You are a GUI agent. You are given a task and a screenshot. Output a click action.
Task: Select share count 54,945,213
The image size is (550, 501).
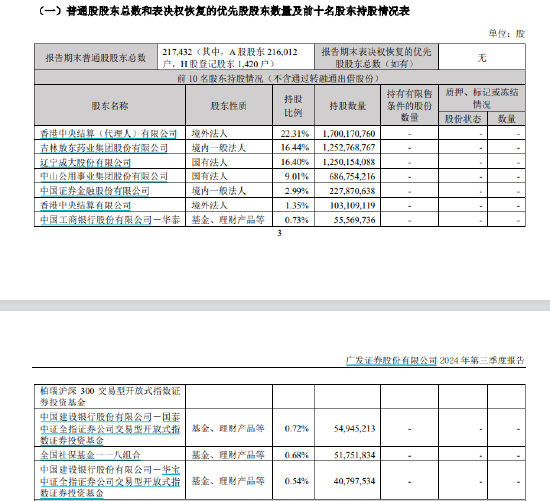point(354,428)
